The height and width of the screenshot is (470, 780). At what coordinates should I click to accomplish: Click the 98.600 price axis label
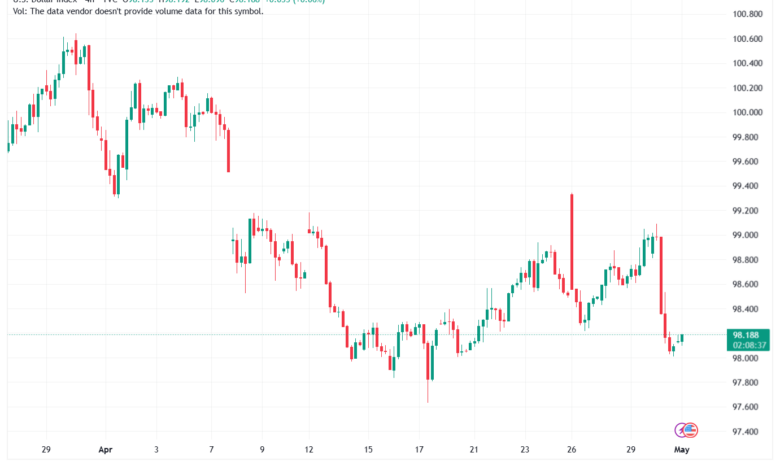746,284
